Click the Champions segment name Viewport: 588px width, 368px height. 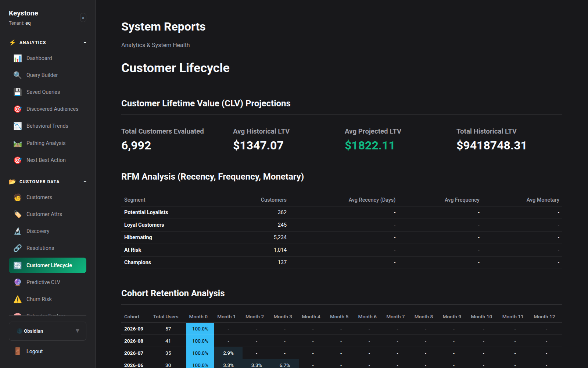[x=138, y=262]
